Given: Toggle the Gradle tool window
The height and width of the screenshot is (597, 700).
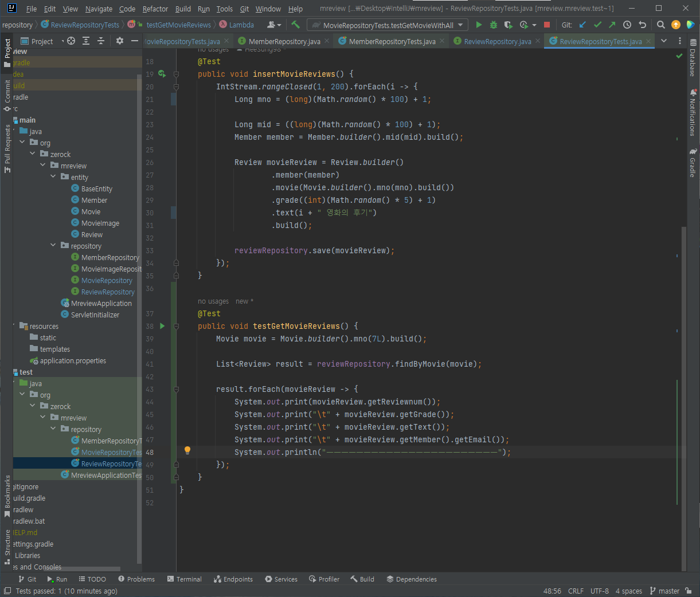Looking at the screenshot, I should click(x=693, y=163).
